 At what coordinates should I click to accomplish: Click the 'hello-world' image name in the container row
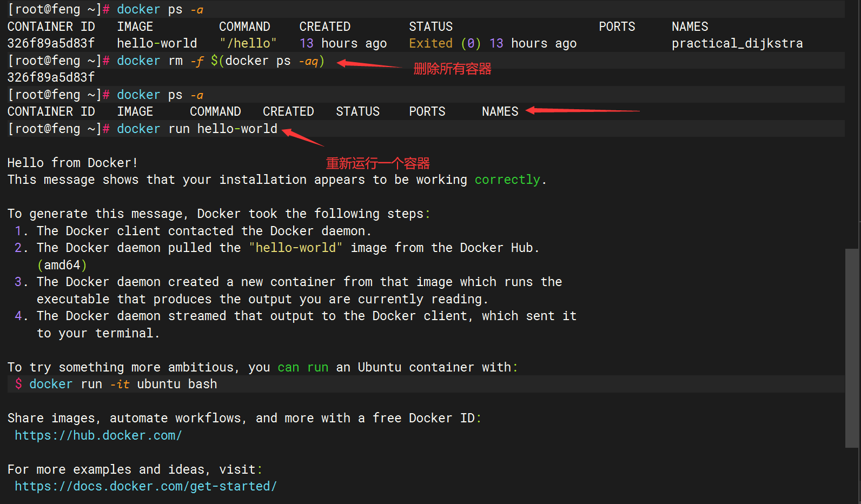pyautogui.click(x=157, y=43)
